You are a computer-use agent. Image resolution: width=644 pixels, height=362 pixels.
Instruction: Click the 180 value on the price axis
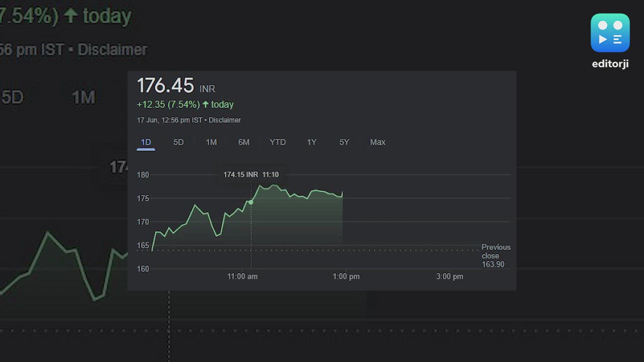tap(143, 175)
